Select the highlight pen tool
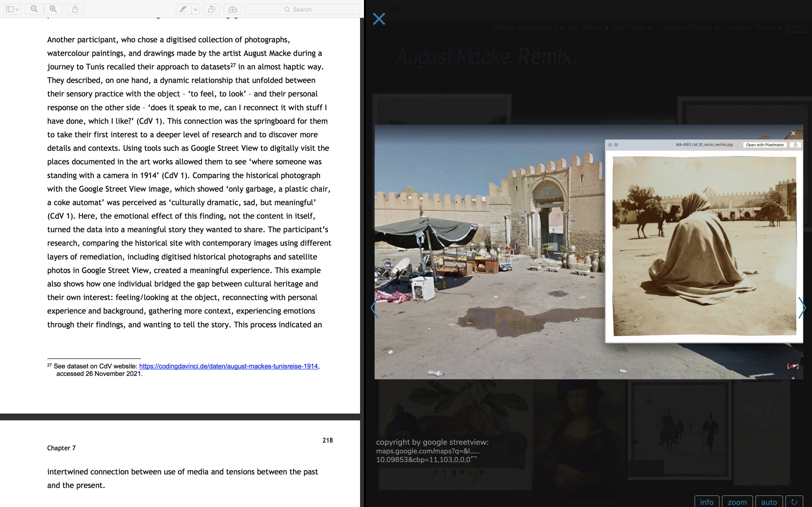 click(183, 9)
